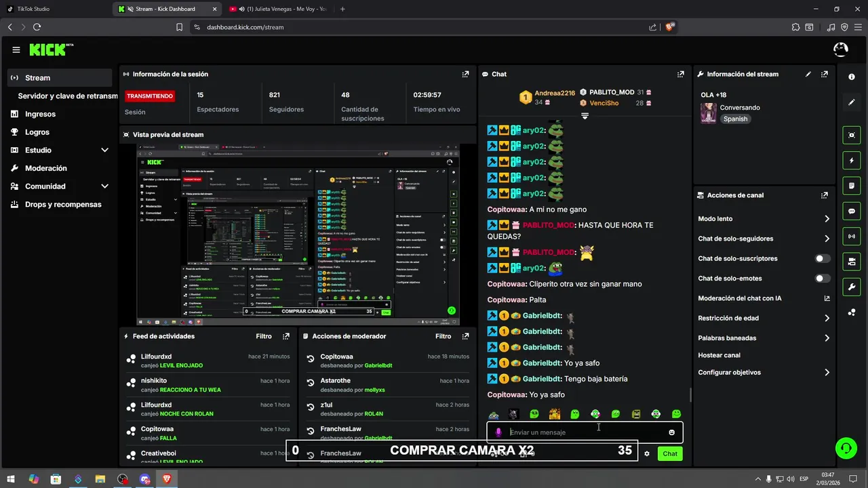Toggle the lightning bolt widget icon

pos(852,161)
